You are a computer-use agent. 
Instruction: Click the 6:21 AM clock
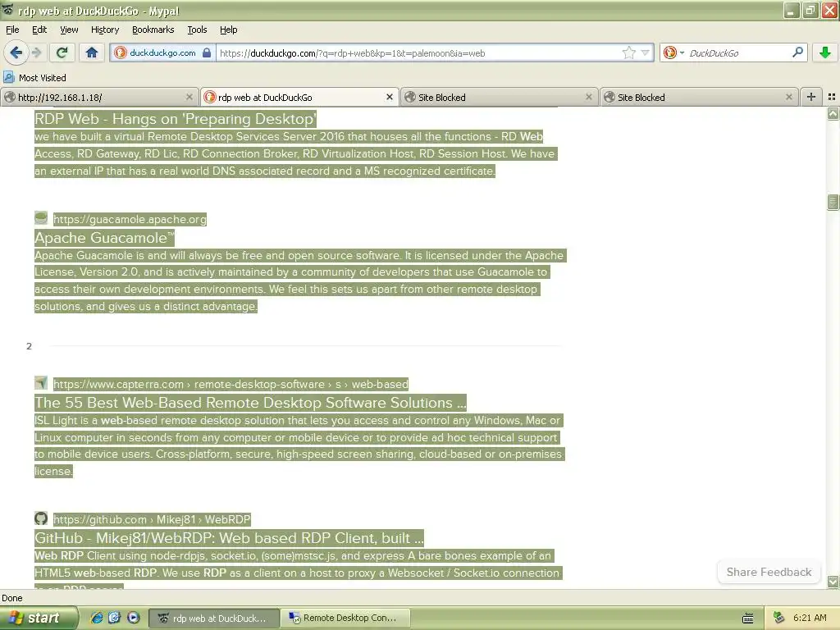(810, 618)
